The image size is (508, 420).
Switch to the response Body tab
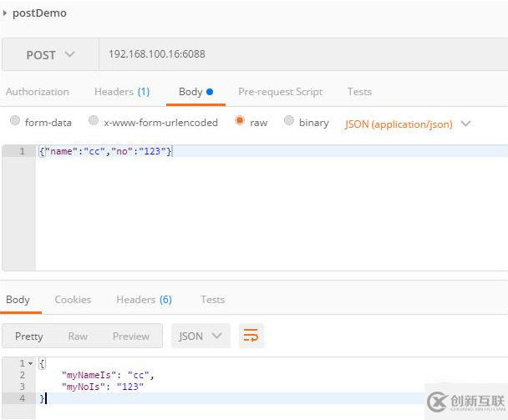18,300
